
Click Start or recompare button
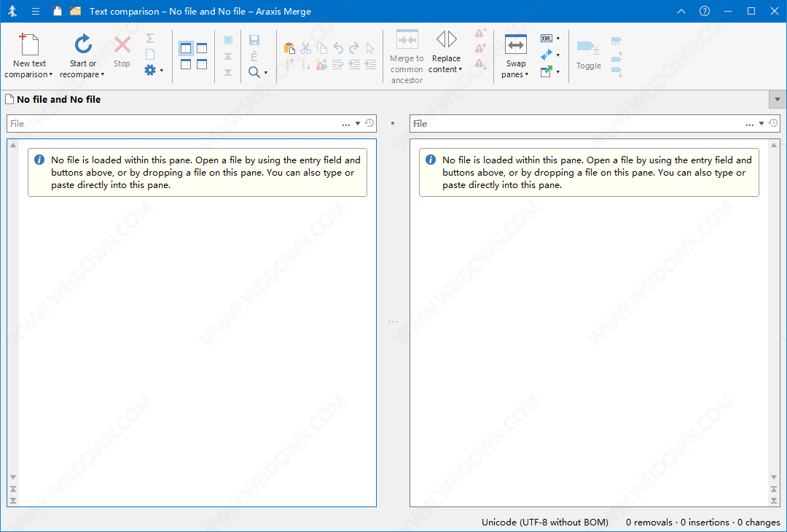click(x=82, y=55)
